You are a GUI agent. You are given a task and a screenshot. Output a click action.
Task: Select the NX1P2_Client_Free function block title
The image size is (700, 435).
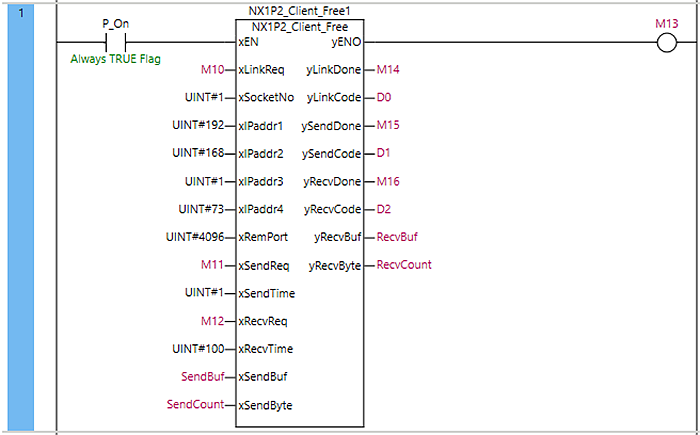click(300, 27)
